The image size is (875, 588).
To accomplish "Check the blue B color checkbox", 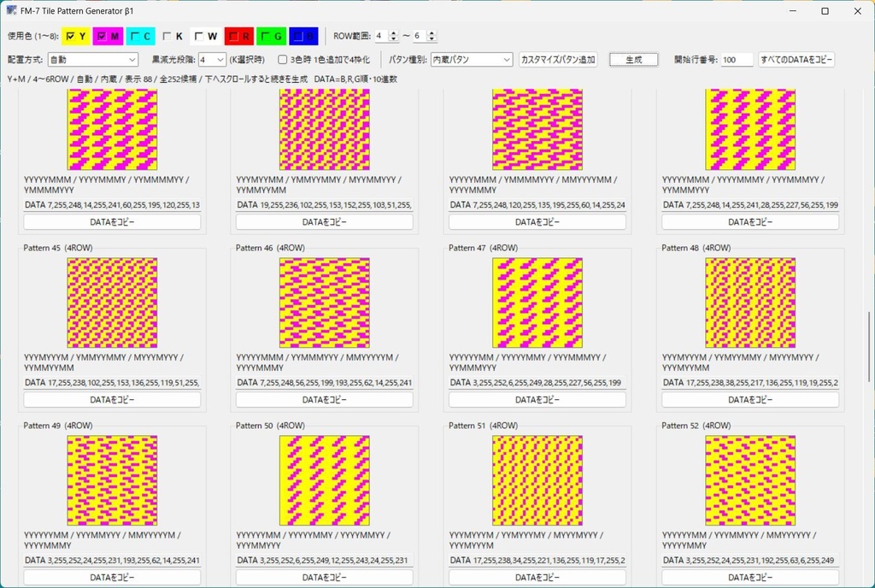I will coord(297,36).
